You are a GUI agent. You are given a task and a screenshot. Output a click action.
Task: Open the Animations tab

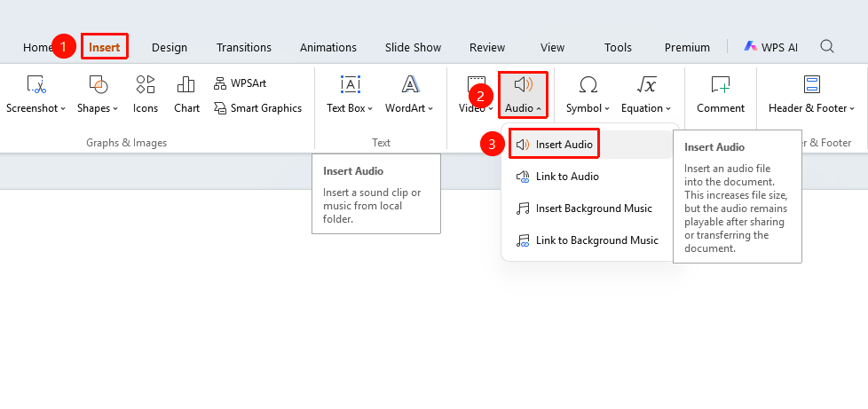click(x=328, y=48)
